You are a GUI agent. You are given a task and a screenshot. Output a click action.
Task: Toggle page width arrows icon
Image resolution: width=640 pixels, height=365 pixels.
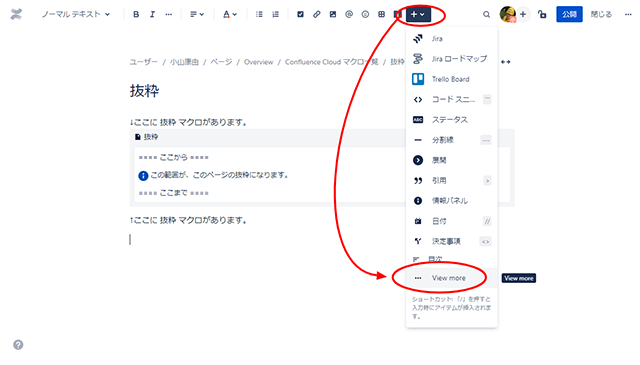pyautogui.click(x=506, y=62)
